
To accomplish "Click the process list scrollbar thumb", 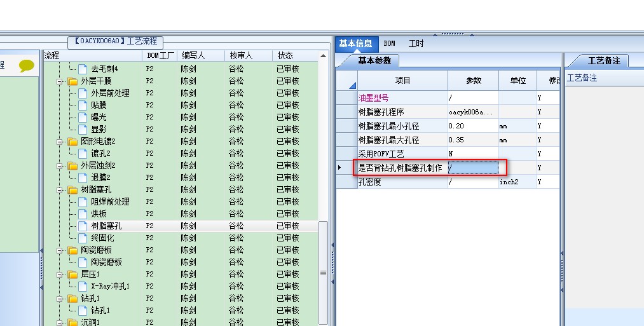I will click(x=323, y=273).
